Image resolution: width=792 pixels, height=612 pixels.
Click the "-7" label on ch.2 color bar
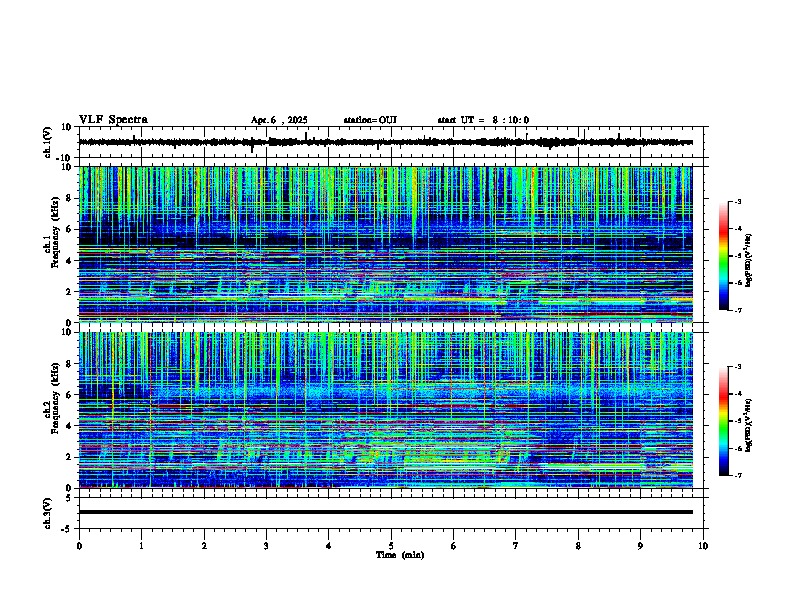coord(737,475)
